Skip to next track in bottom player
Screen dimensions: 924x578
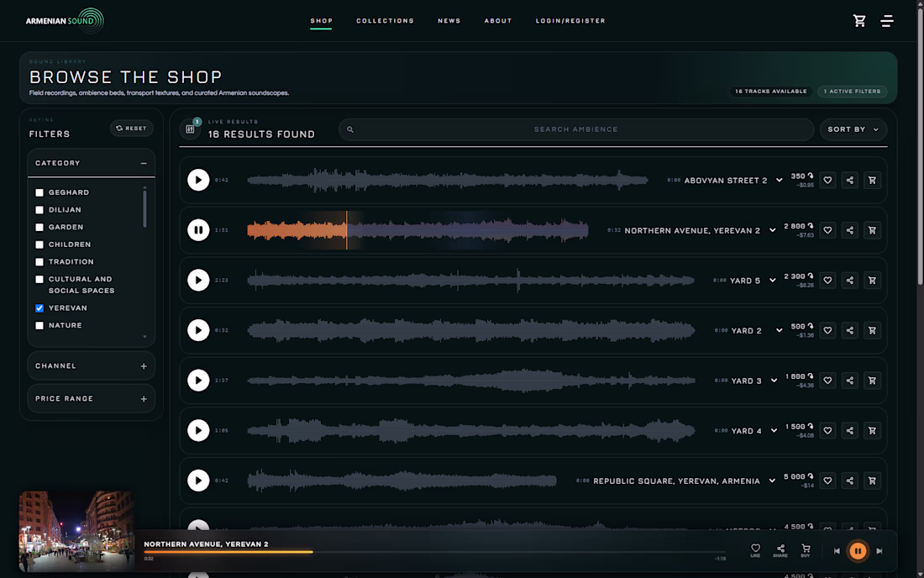(x=879, y=551)
